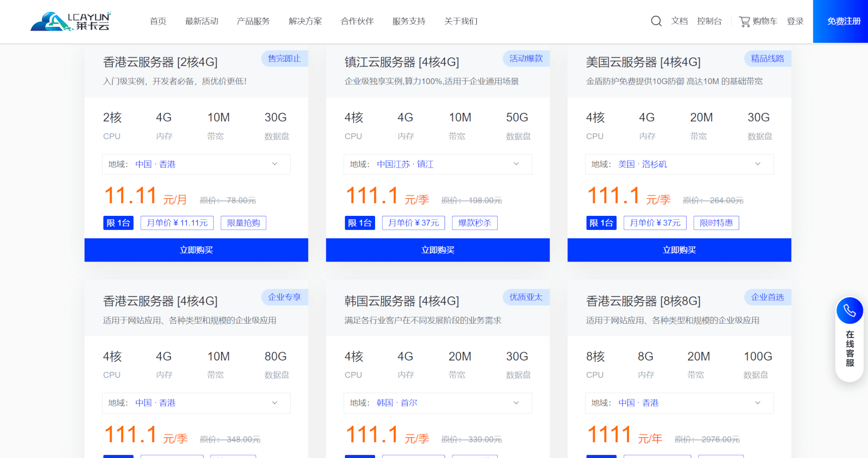Click the 购物车 label text
868x458 pixels.
click(x=765, y=21)
